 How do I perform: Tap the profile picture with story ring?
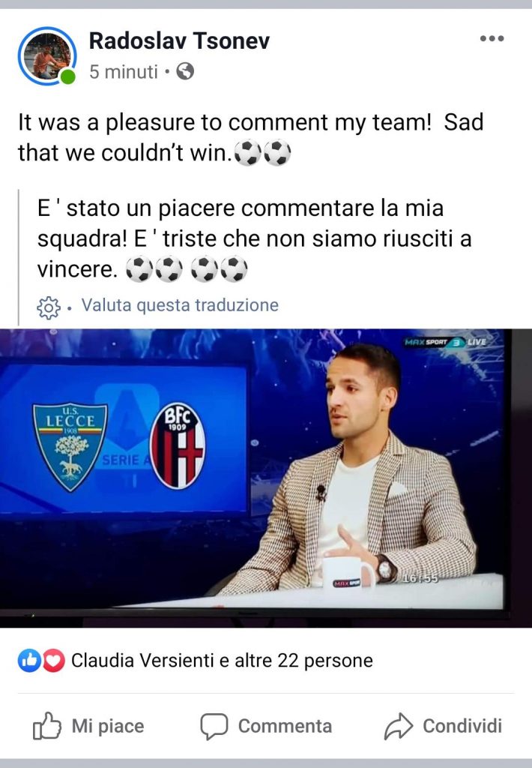click(47, 55)
